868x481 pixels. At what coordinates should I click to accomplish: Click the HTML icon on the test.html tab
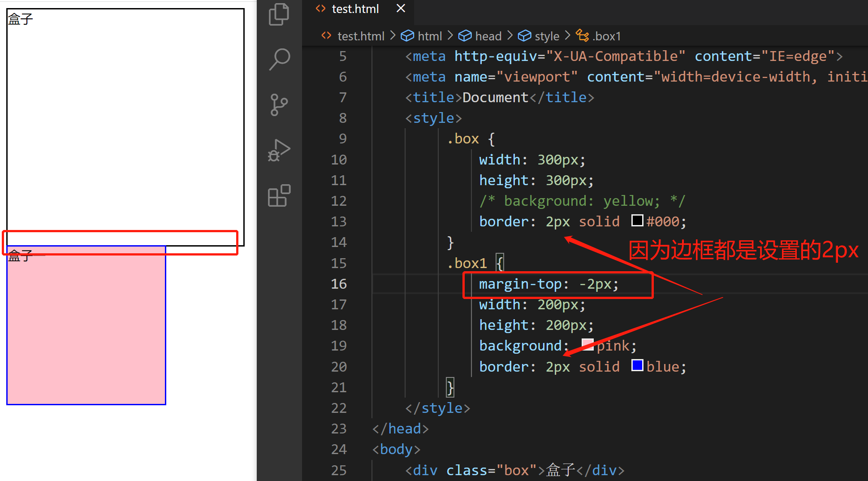[x=320, y=9]
